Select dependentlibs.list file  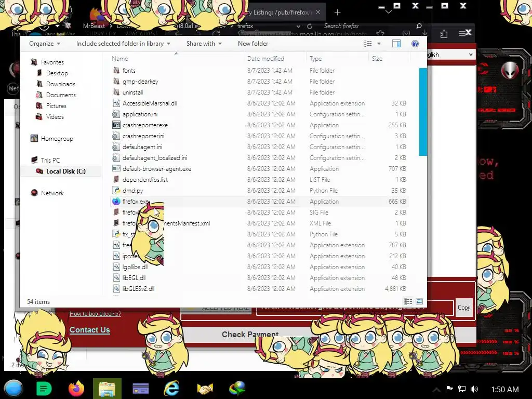tap(145, 179)
